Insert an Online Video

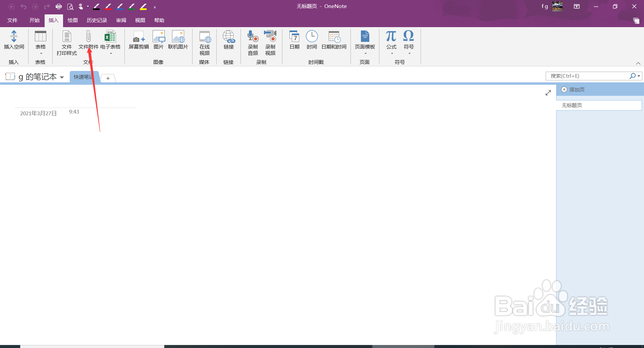coord(205,43)
